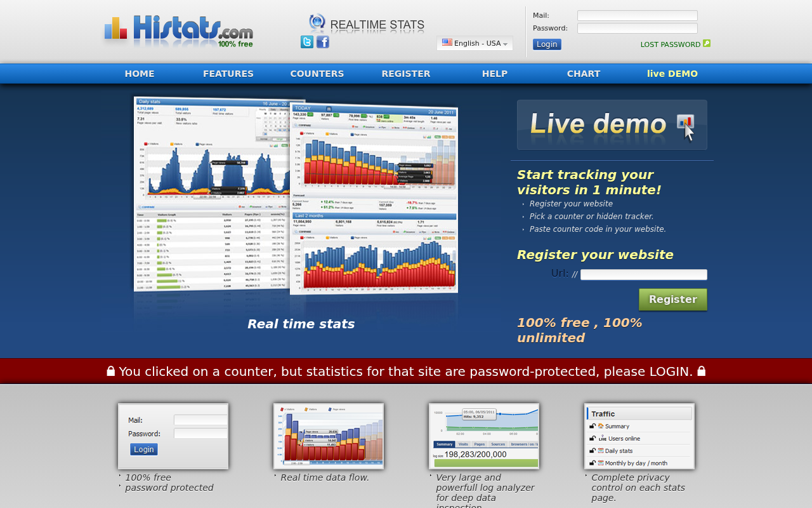Open the CHART menu item
The image size is (812, 508).
pyautogui.click(x=584, y=74)
